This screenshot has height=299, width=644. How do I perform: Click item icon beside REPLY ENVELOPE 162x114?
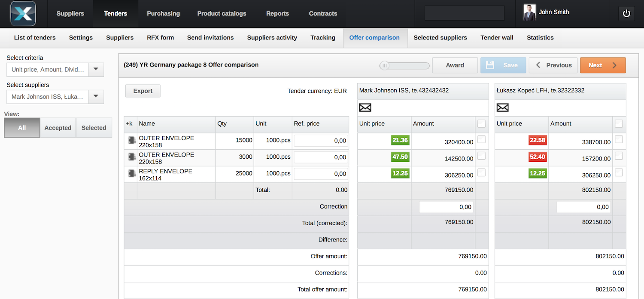pyautogui.click(x=132, y=174)
